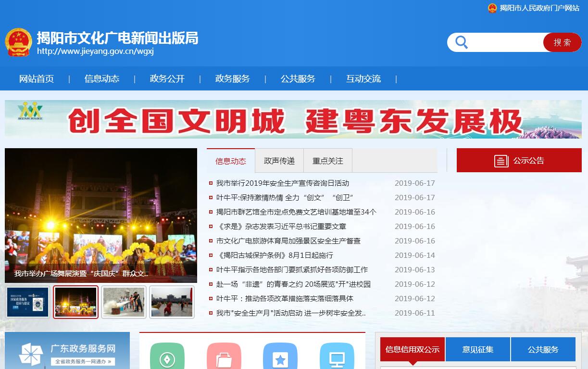588x369 pixels.
Task: Open the blue star service icon
Action: (280, 357)
